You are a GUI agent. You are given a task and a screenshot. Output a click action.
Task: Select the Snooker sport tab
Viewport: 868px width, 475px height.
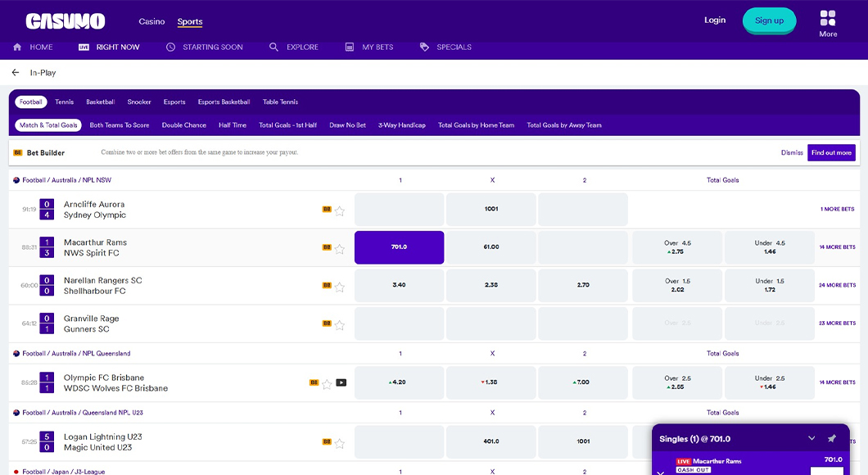click(x=139, y=102)
